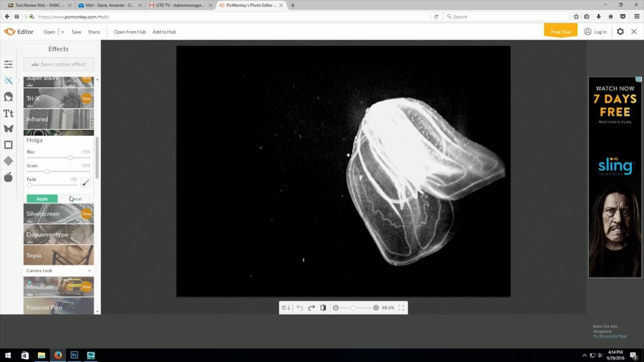Open the Frames tab in sidebar

click(x=9, y=145)
